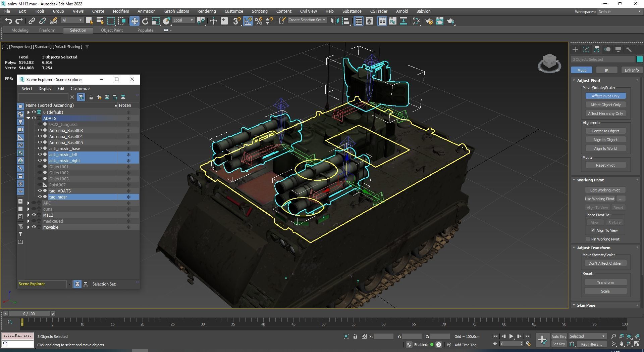Open the Workspaces dropdown

(x=620, y=12)
